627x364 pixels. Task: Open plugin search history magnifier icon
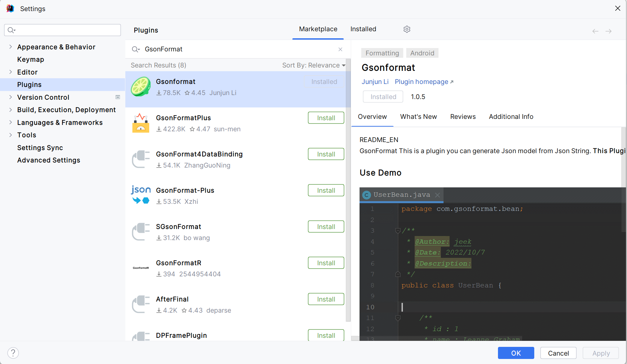point(136,49)
